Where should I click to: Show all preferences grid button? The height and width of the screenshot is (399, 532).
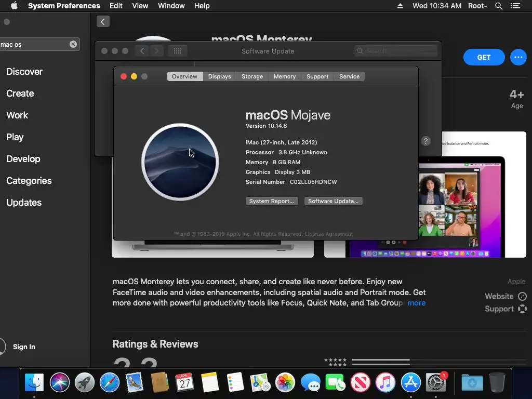178,51
